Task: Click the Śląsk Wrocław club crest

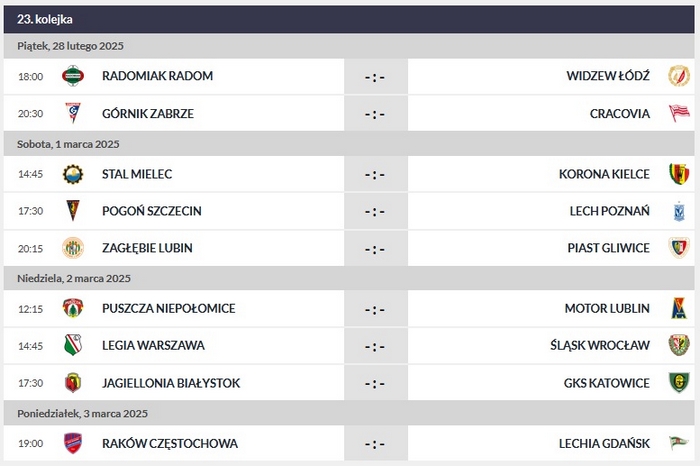Action: pyautogui.click(x=679, y=346)
